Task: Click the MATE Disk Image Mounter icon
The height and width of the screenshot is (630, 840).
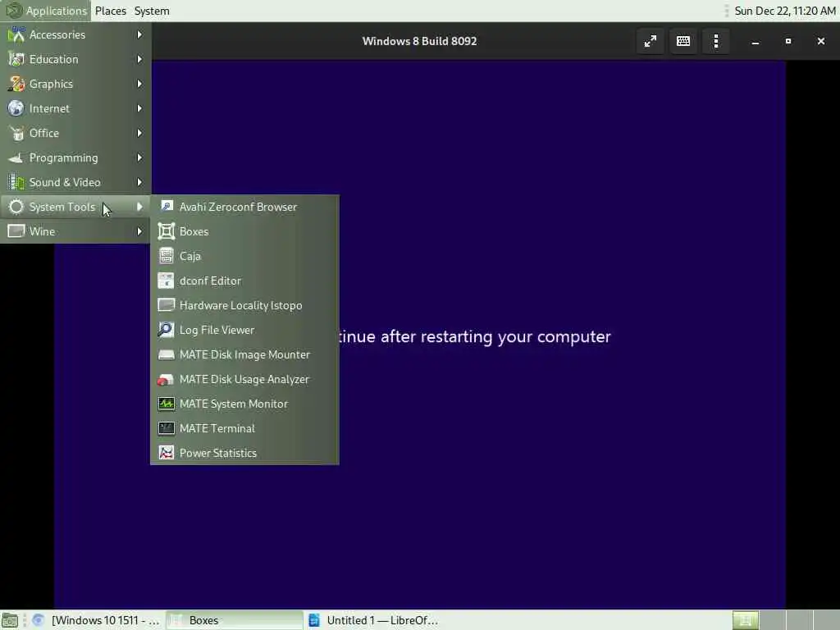Action: pos(166,355)
